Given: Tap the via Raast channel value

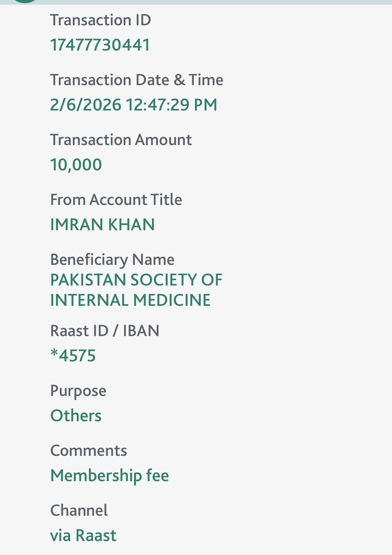Looking at the screenshot, I should click(83, 536).
